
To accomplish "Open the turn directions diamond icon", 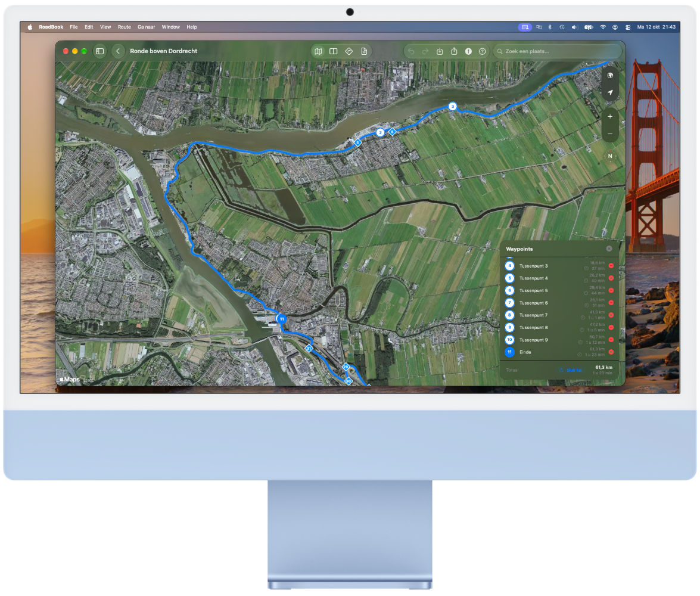I will click(349, 51).
